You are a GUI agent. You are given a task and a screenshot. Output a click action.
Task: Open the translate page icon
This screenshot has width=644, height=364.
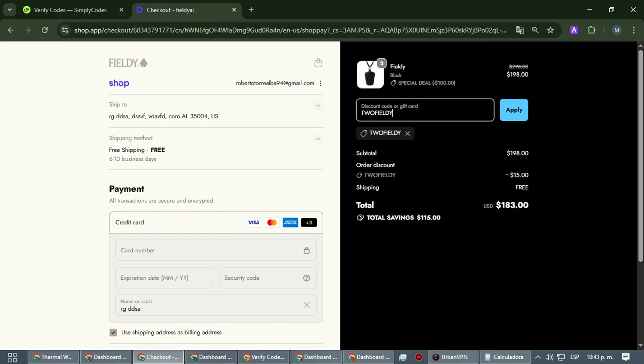coord(520,30)
